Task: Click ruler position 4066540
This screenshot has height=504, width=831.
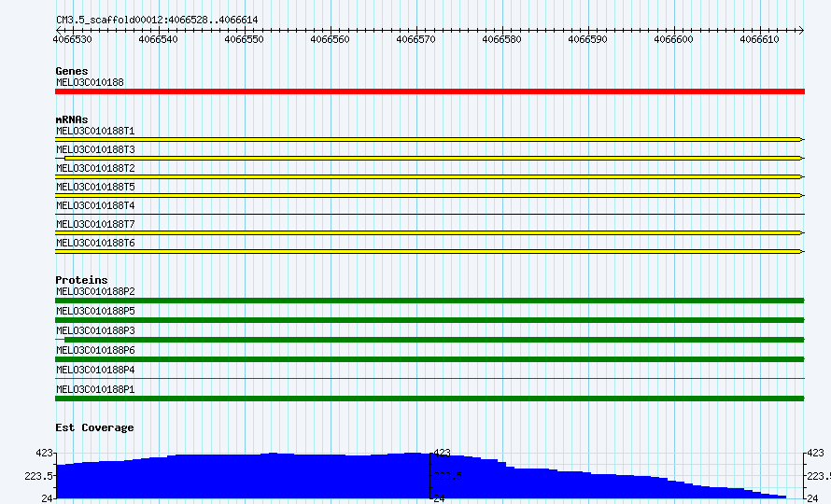Action: click(x=159, y=39)
